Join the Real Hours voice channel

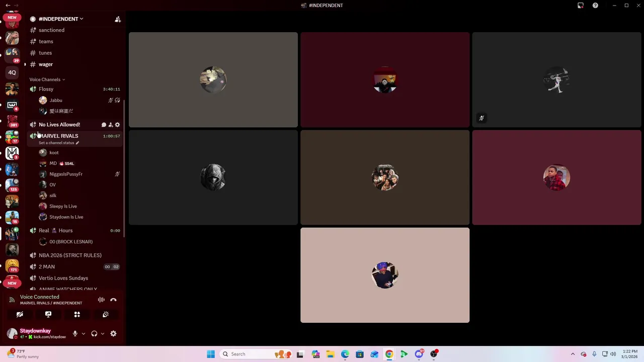tap(74, 230)
